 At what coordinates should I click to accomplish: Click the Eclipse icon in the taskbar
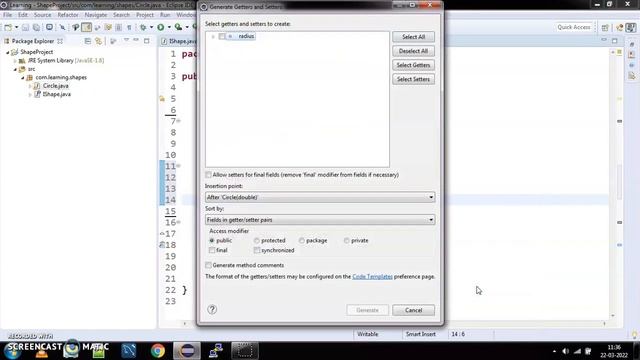pyautogui.click(x=187, y=351)
